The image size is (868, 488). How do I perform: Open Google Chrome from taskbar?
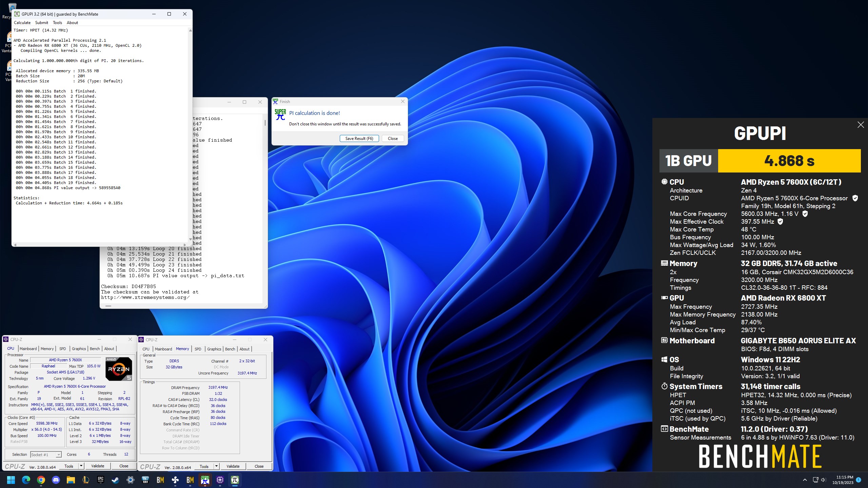(41, 480)
